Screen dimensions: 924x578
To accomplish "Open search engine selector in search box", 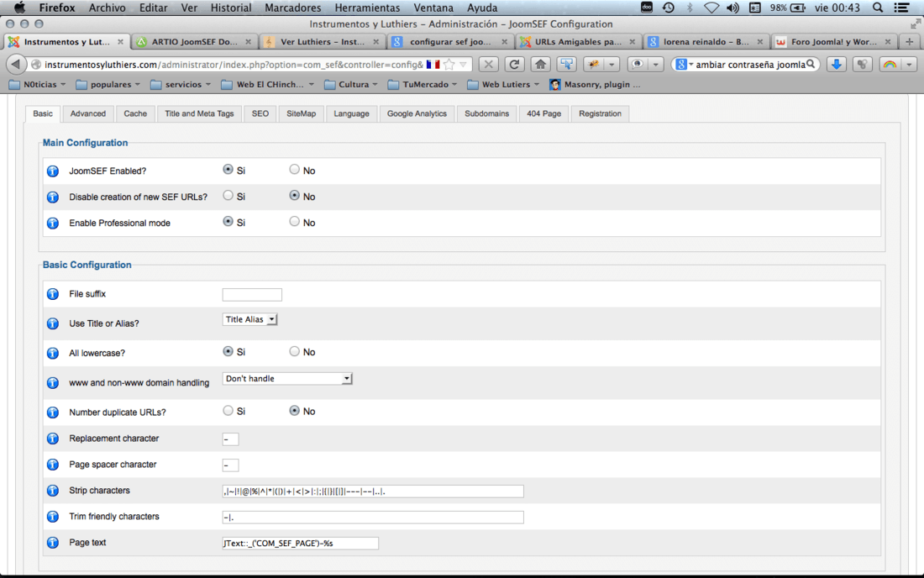I will [x=684, y=64].
